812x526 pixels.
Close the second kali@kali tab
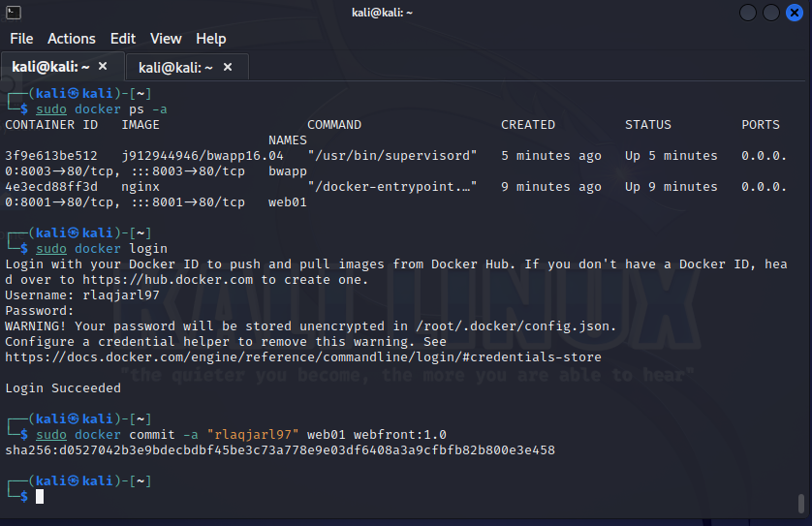pyautogui.click(x=228, y=67)
